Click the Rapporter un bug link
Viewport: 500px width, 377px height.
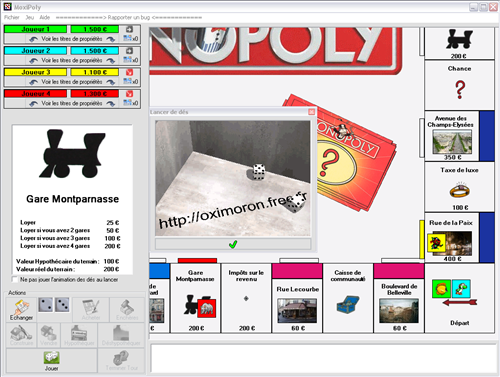point(129,17)
